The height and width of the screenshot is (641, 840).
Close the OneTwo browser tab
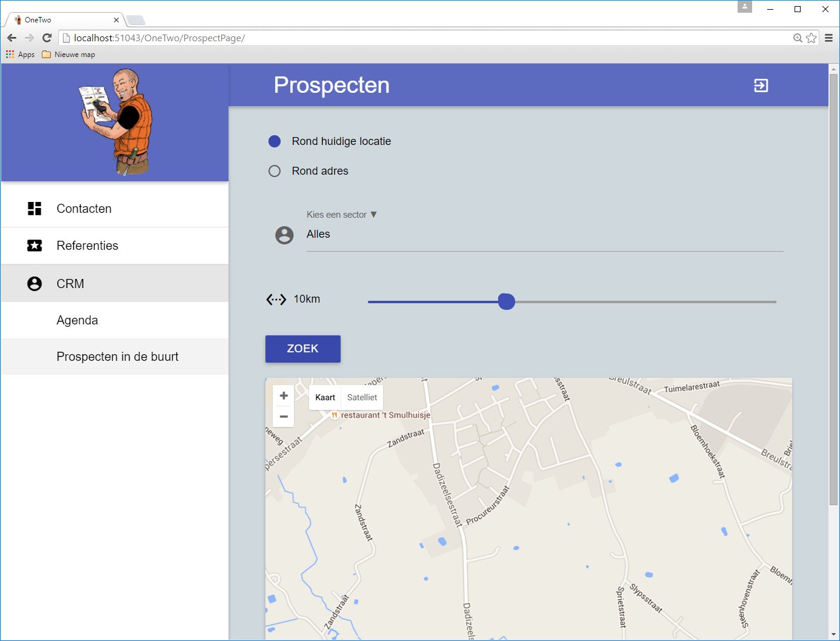click(x=116, y=20)
